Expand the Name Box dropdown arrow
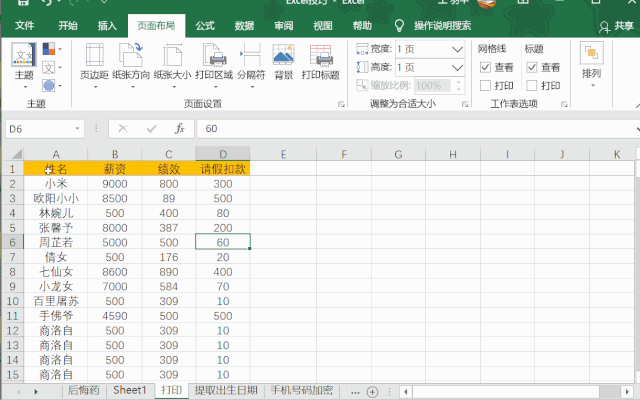 coord(77,129)
